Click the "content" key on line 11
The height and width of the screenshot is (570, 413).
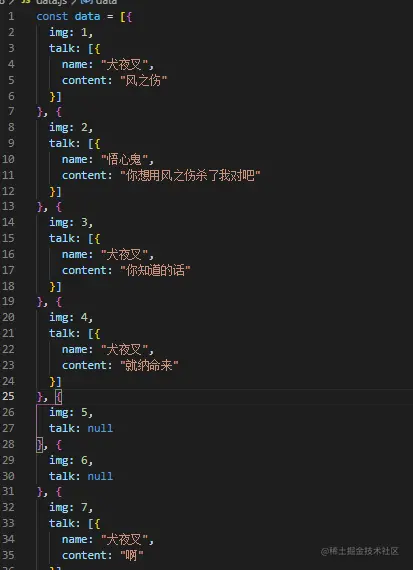point(84,175)
